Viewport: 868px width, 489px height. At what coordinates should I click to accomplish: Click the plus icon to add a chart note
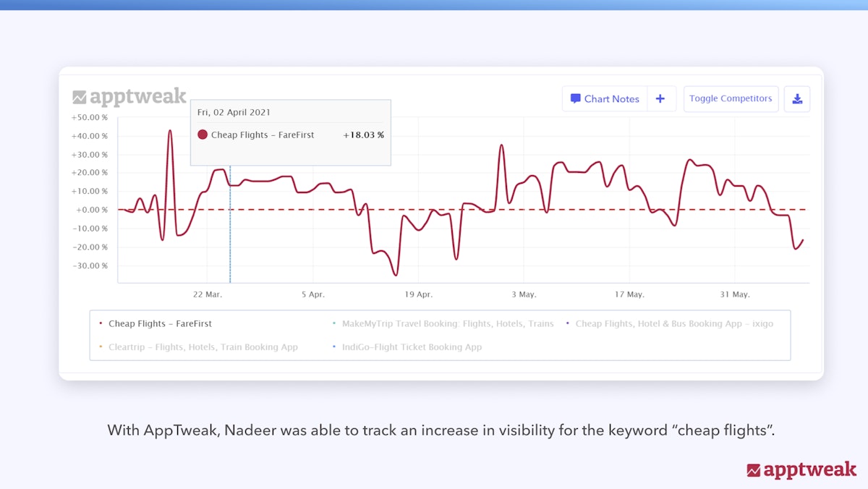click(660, 98)
